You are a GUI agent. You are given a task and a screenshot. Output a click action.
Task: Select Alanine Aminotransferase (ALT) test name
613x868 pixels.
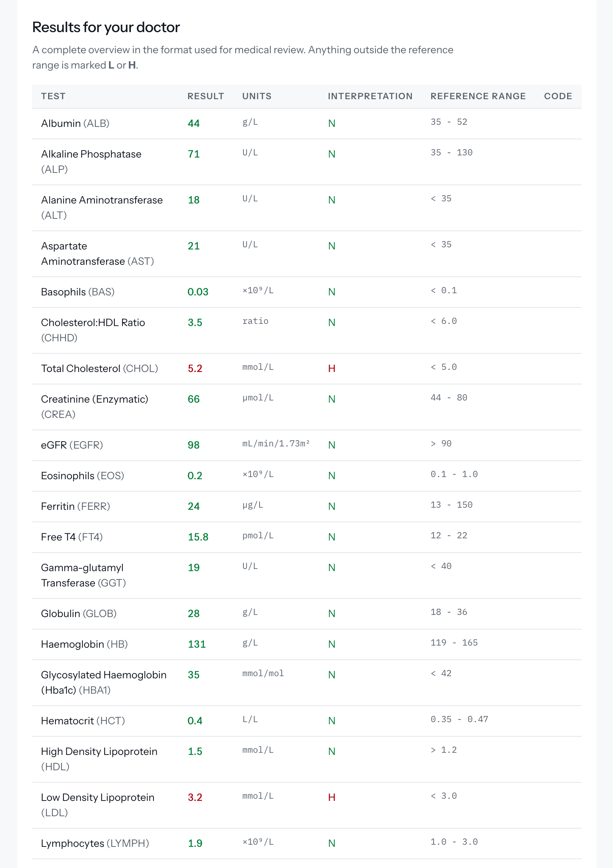(102, 208)
